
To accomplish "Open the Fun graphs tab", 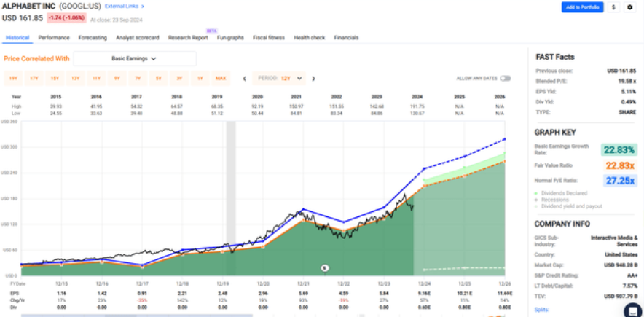I will pos(230,38).
